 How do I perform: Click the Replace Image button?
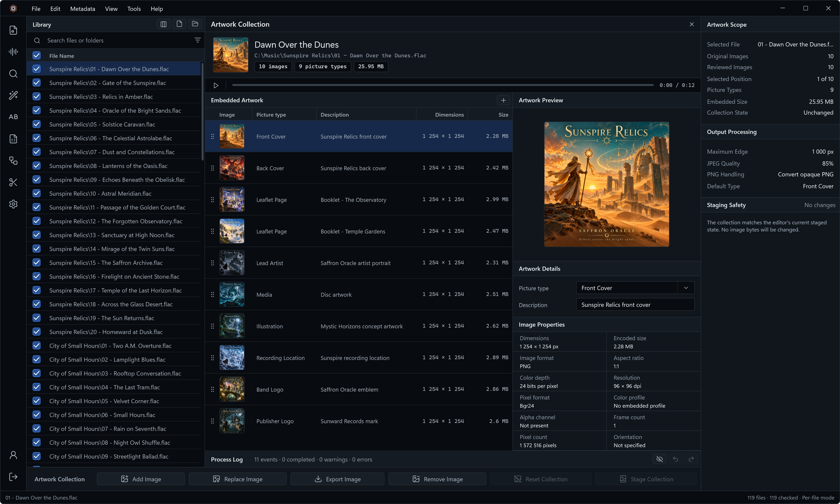[237, 479]
